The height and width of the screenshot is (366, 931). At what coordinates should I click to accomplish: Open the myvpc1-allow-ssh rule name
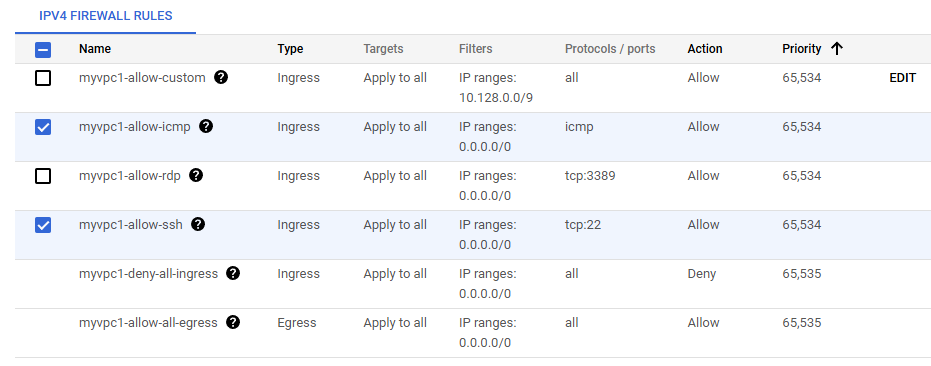click(131, 225)
